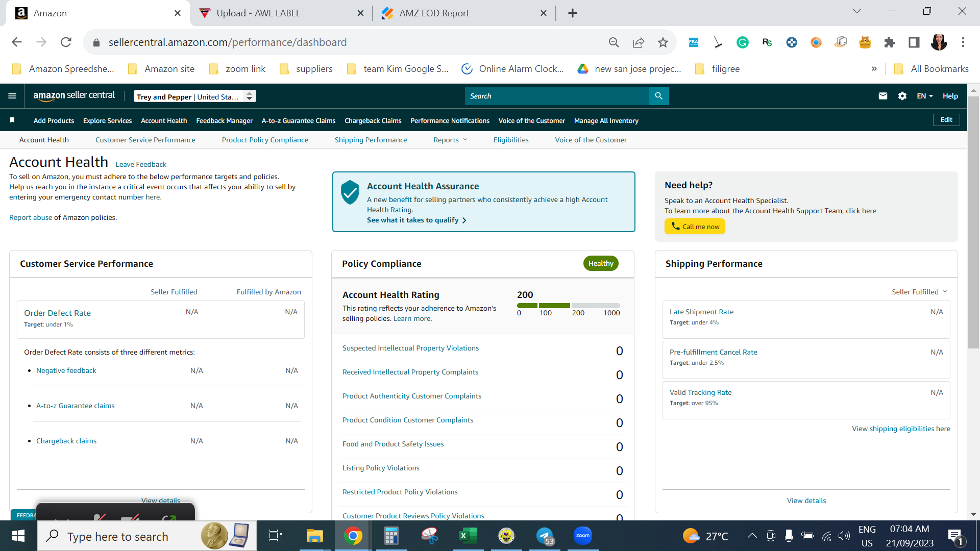The width and height of the screenshot is (980, 551).
Task: Open the Late Shipment Rate link
Action: (x=701, y=312)
